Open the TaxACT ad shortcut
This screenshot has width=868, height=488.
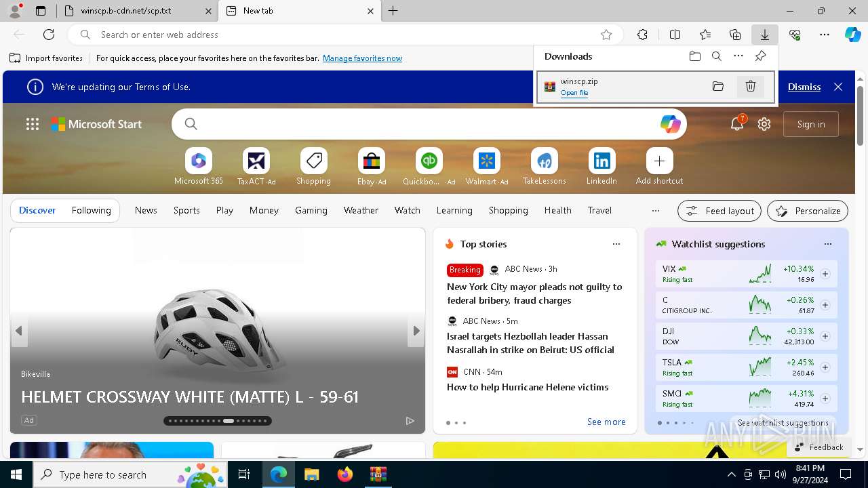(256, 167)
